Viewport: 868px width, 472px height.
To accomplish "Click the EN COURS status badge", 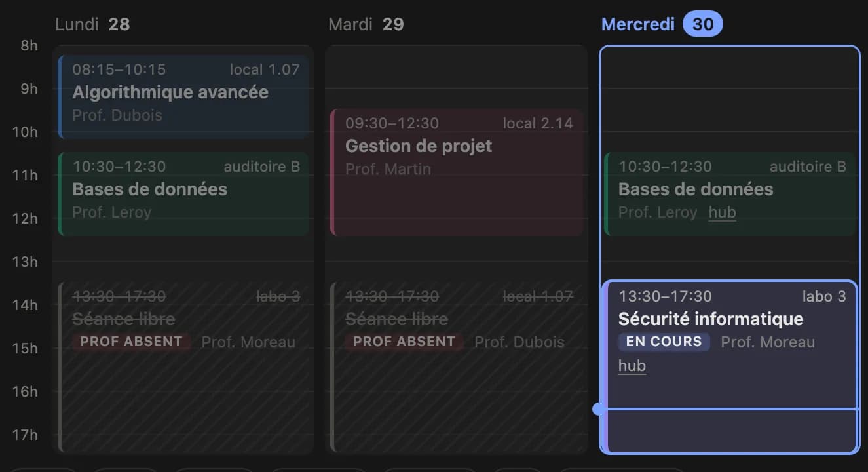I will tap(664, 342).
